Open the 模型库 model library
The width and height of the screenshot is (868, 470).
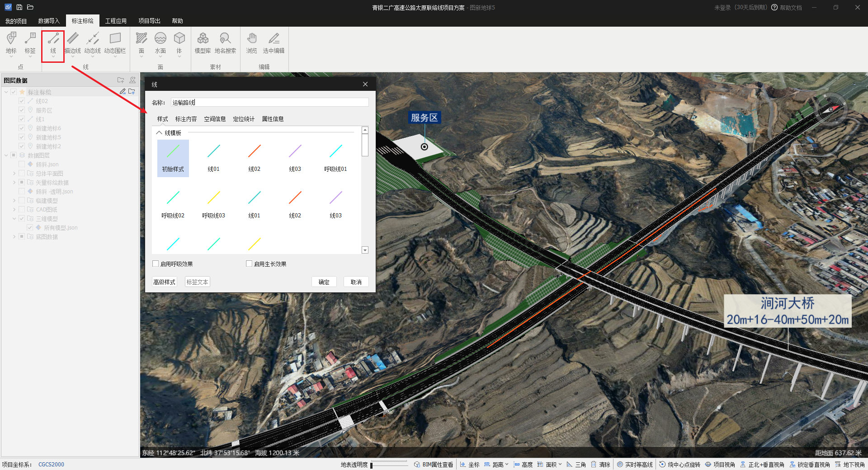click(x=203, y=43)
